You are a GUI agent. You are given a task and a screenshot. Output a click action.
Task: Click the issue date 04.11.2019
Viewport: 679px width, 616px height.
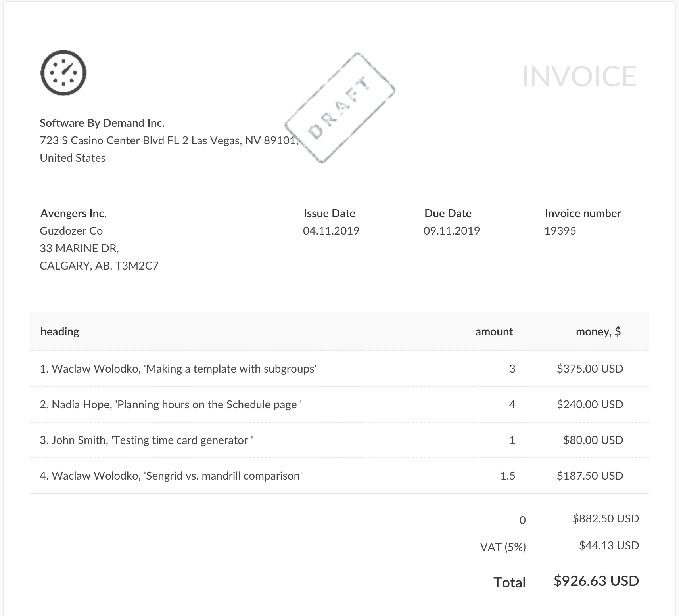point(331,231)
